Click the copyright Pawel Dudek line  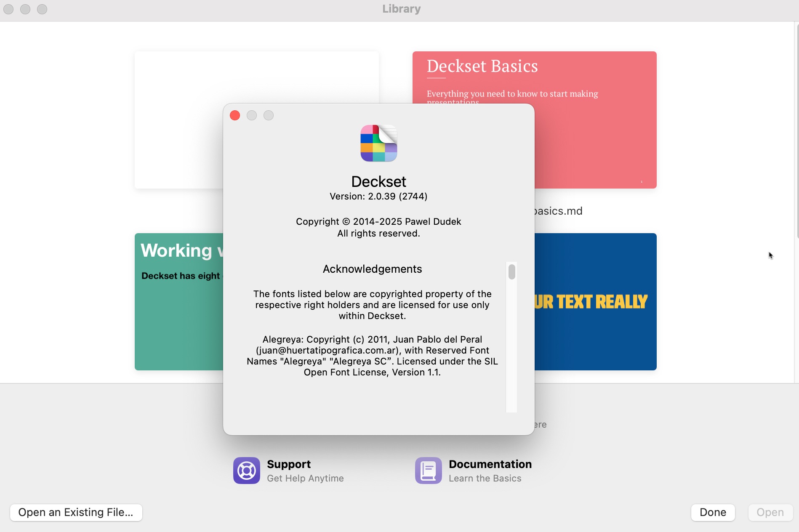(378, 221)
